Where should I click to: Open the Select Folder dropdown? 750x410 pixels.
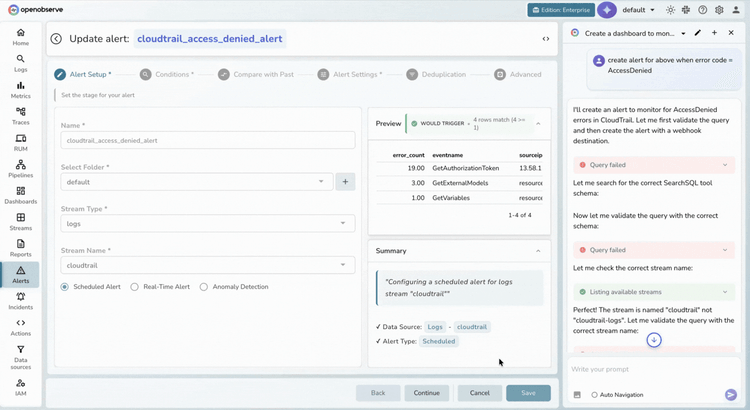pyautogui.click(x=197, y=182)
